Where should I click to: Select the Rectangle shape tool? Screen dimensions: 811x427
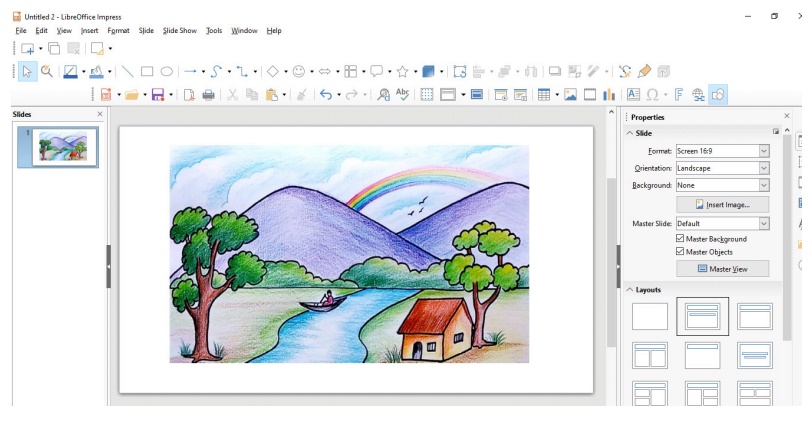[147, 72]
